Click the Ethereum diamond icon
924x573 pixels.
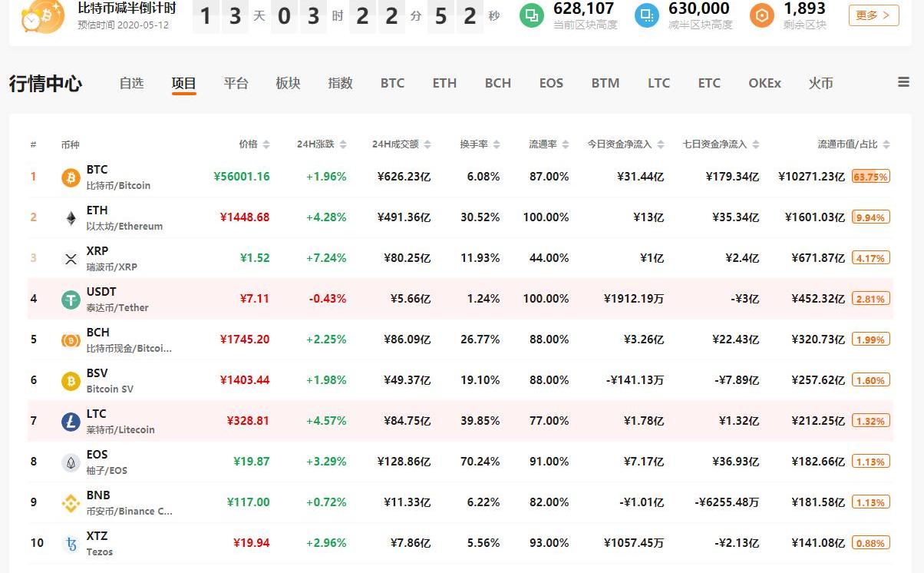click(x=71, y=218)
